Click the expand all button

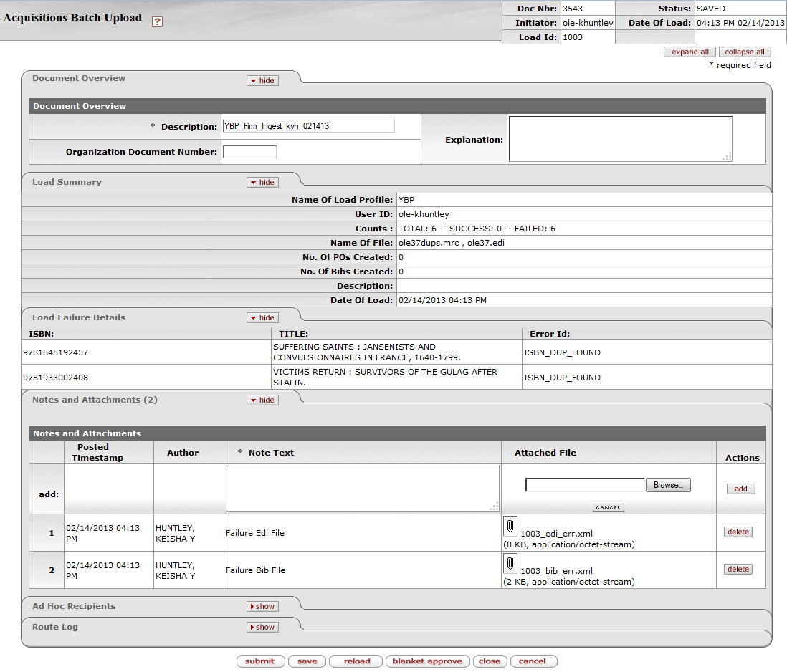click(x=690, y=52)
